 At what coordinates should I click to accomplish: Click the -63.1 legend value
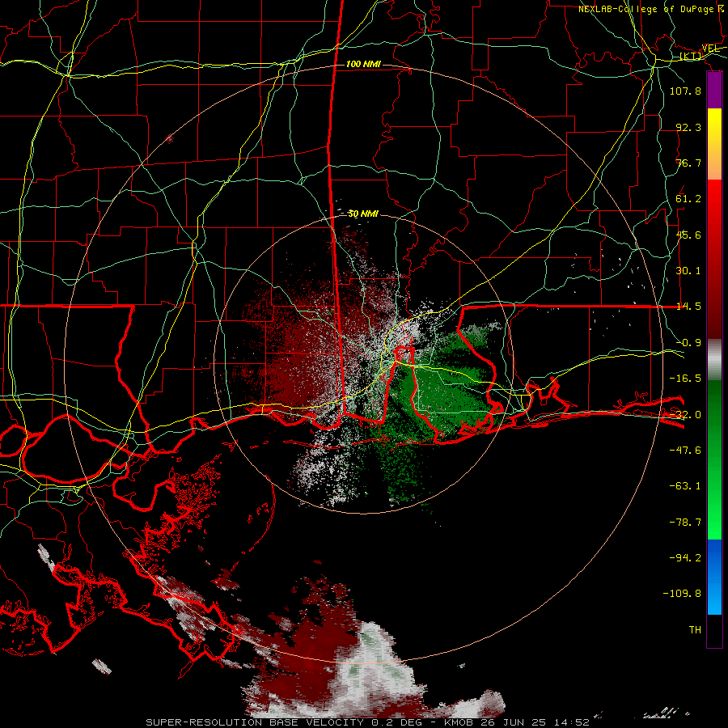tap(685, 486)
